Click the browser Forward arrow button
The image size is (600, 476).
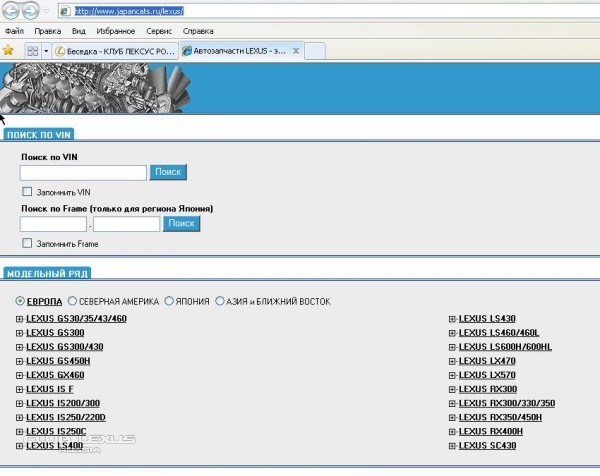click(33, 11)
